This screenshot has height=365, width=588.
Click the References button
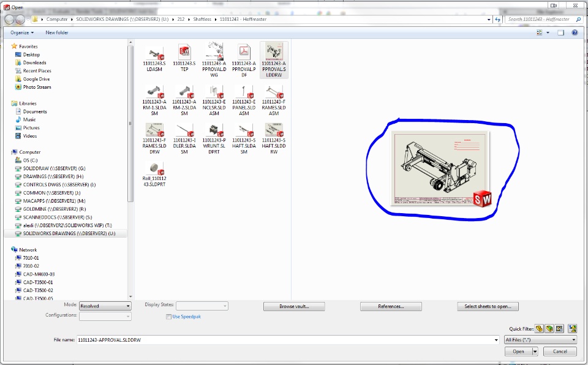point(391,306)
